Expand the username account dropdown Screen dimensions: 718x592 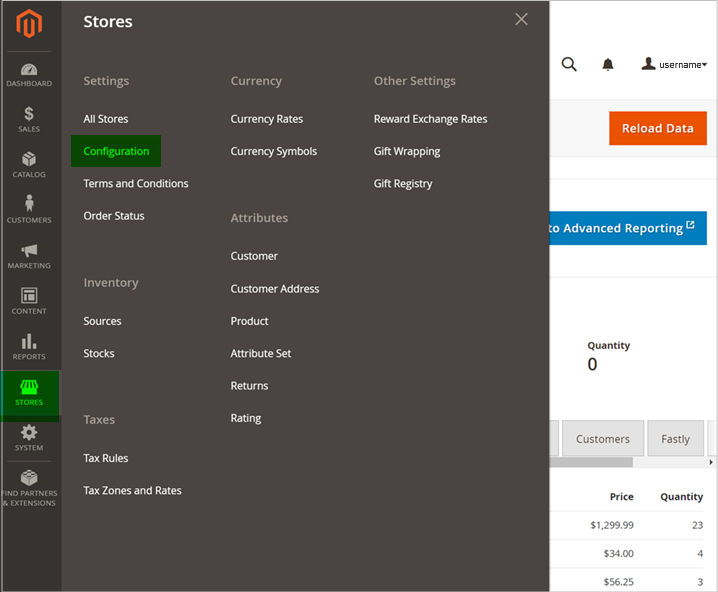click(x=675, y=65)
